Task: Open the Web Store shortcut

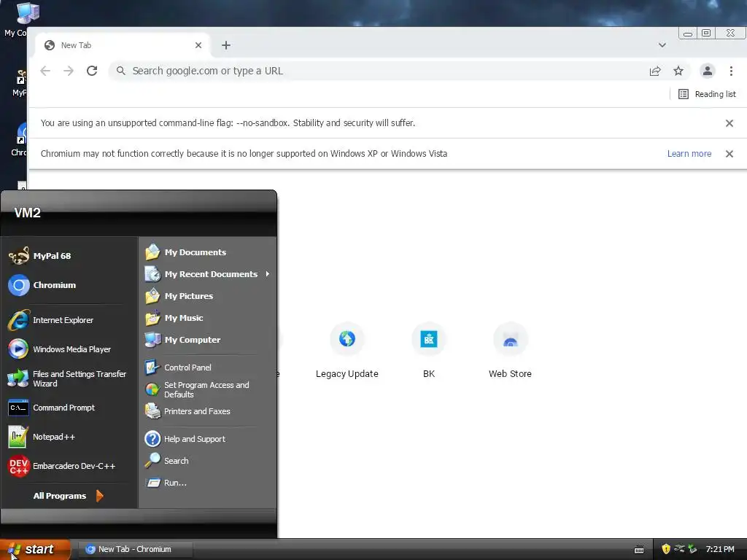Action: pyautogui.click(x=510, y=350)
